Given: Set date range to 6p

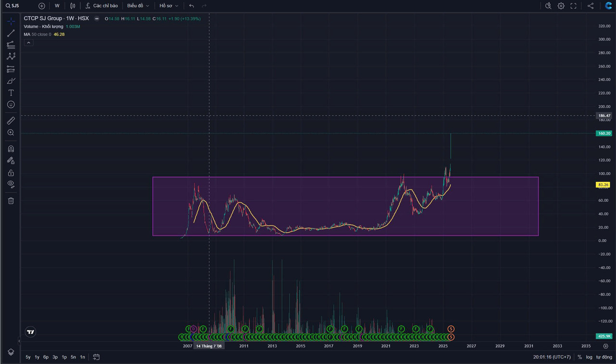Looking at the screenshot, I should pyautogui.click(x=46, y=357).
